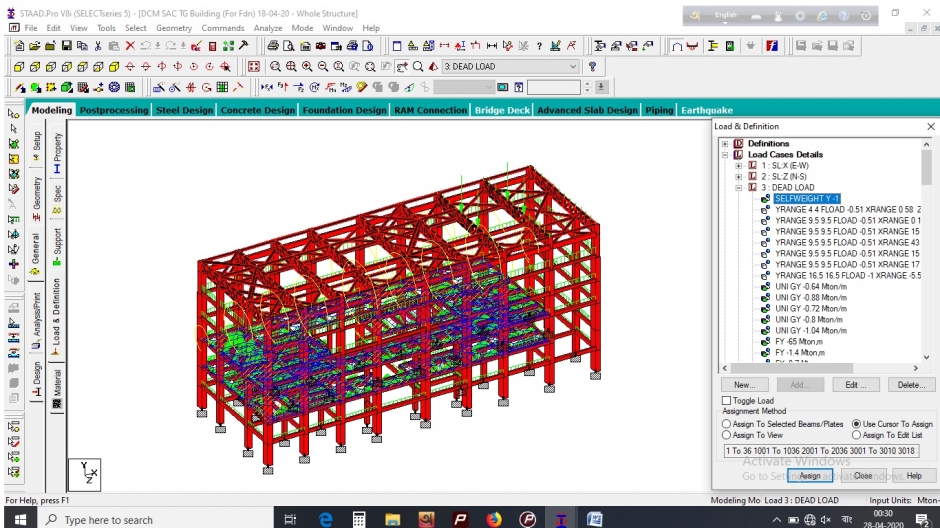Click the Assign button
940x528 pixels.
pos(809,476)
